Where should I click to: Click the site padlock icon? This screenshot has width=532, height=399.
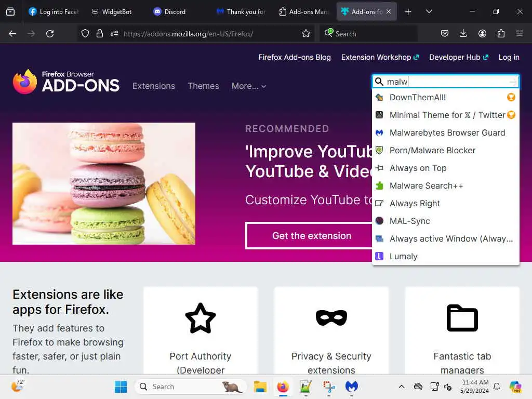coord(99,33)
